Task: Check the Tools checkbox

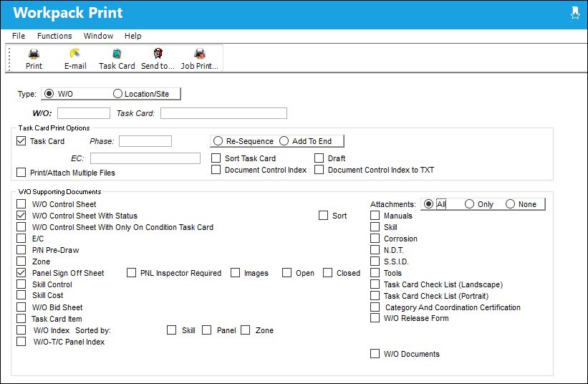Action: pyautogui.click(x=375, y=273)
